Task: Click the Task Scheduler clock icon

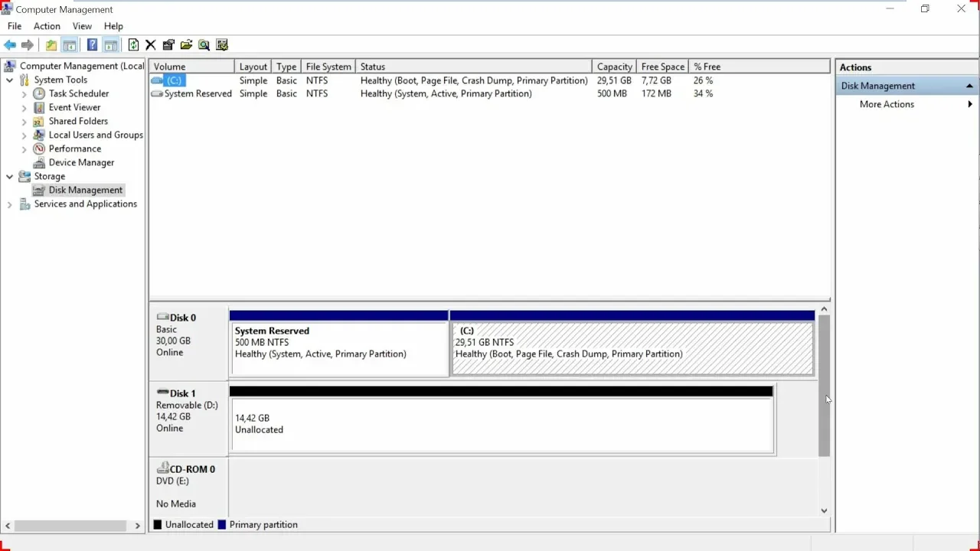Action: click(x=39, y=93)
